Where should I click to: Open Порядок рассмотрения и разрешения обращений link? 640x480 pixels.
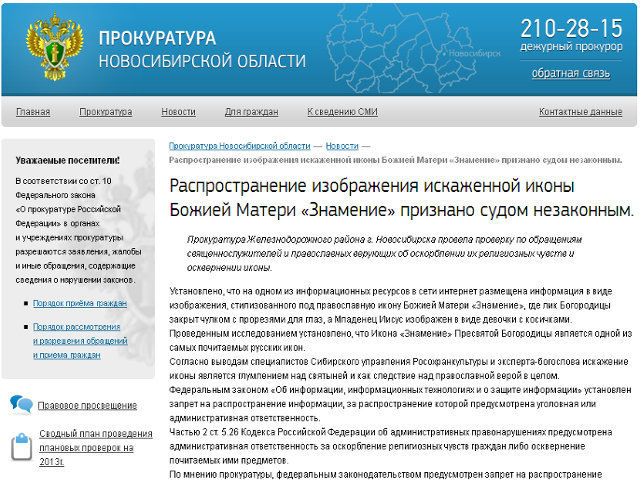(80, 340)
